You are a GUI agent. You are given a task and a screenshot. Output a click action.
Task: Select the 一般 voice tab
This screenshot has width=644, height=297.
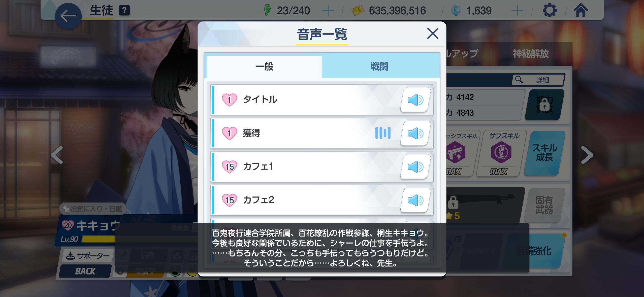click(x=264, y=67)
